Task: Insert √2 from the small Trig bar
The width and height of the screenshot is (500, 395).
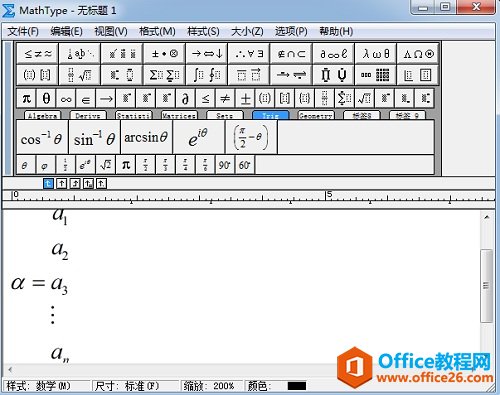Action: click(x=106, y=165)
